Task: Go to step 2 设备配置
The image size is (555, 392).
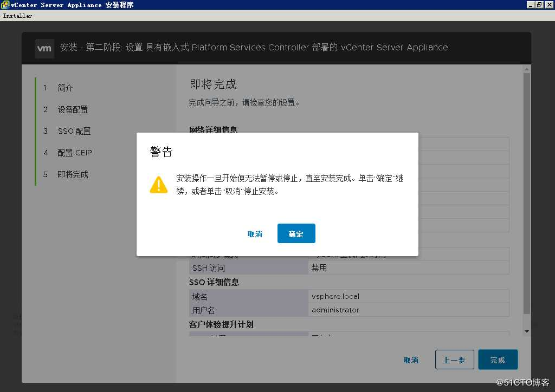Action: tap(73, 109)
